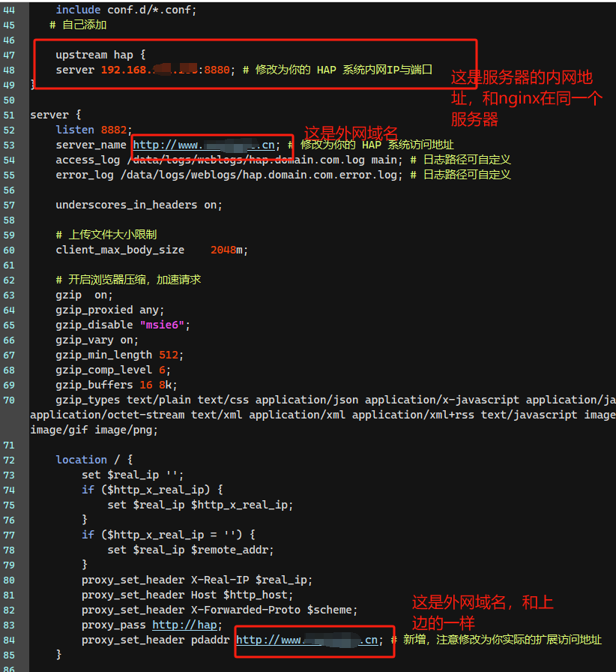The height and width of the screenshot is (672, 616).
Task: Place cursor on the 'upstream hap {' text
Action: [x=100, y=55]
